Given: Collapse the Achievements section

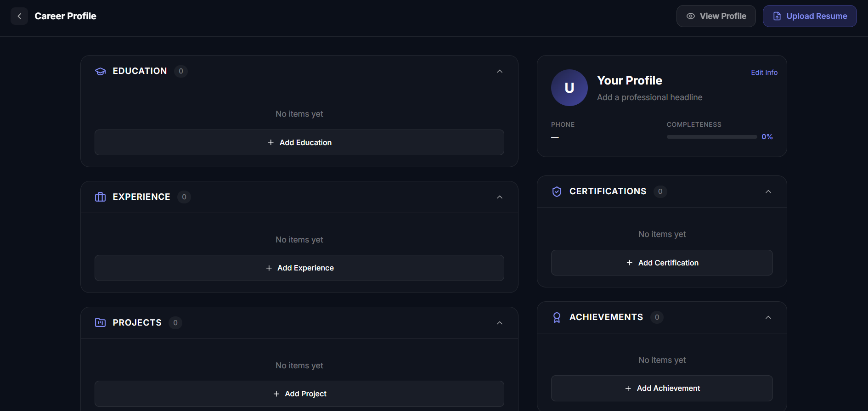Looking at the screenshot, I should coord(768,317).
